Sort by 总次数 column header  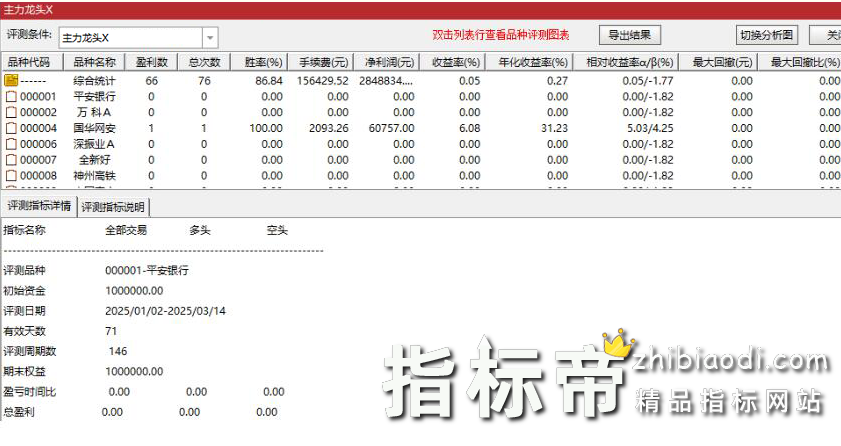tap(204, 62)
